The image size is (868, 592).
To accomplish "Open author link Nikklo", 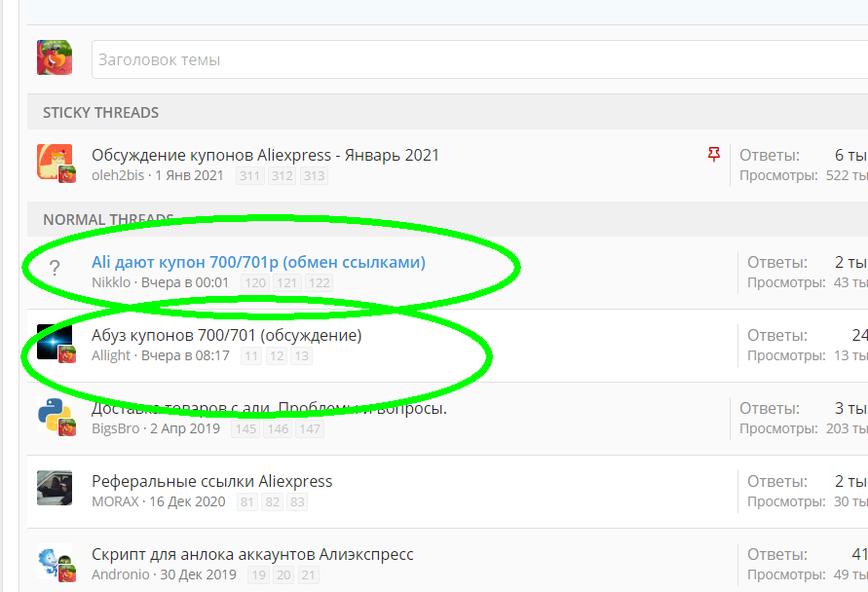I will point(111,282).
